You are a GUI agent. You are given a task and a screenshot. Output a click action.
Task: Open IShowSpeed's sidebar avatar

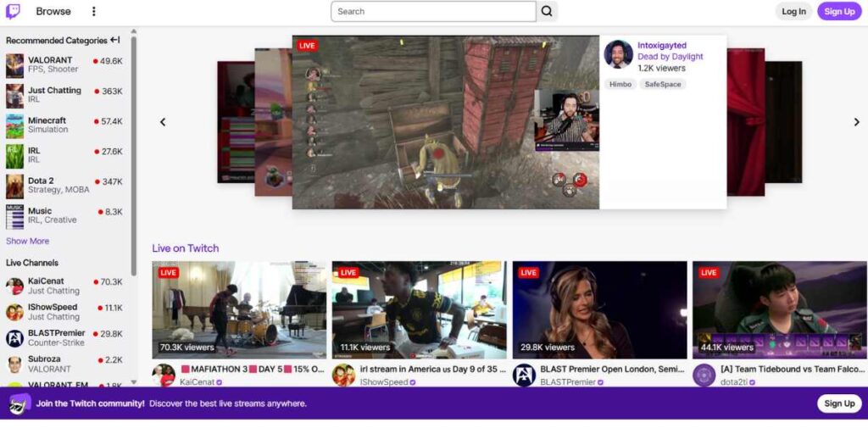click(x=15, y=312)
